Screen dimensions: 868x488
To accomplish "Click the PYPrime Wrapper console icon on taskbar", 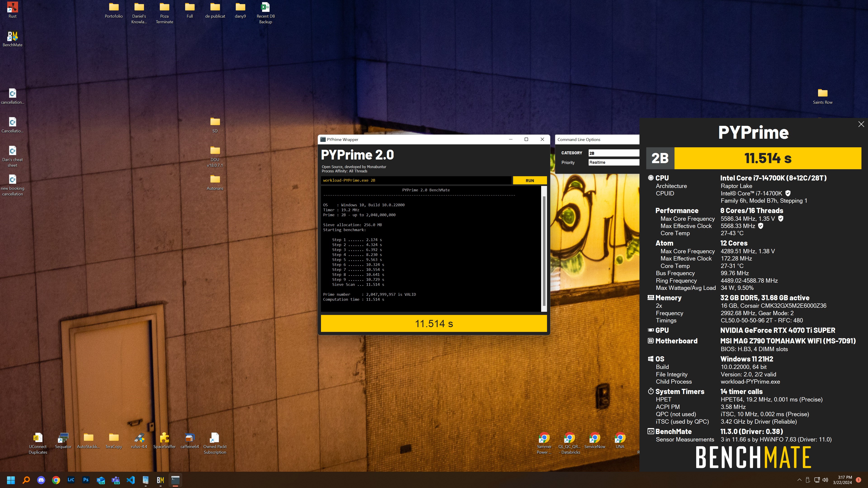I will pos(175,480).
